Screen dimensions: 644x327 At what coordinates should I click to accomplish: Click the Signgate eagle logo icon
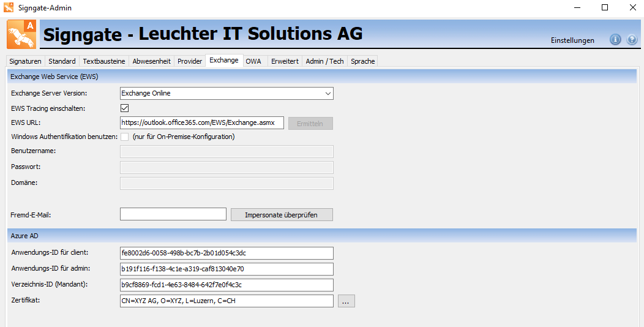click(x=22, y=34)
